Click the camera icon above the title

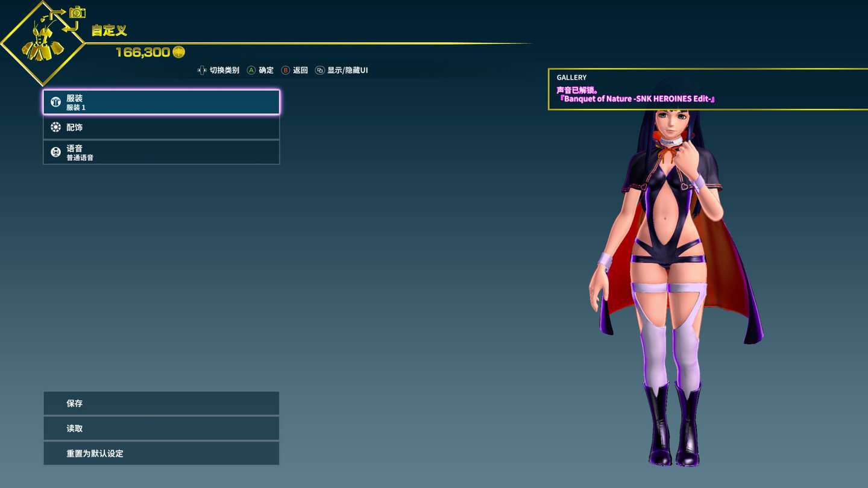coord(77,12)
